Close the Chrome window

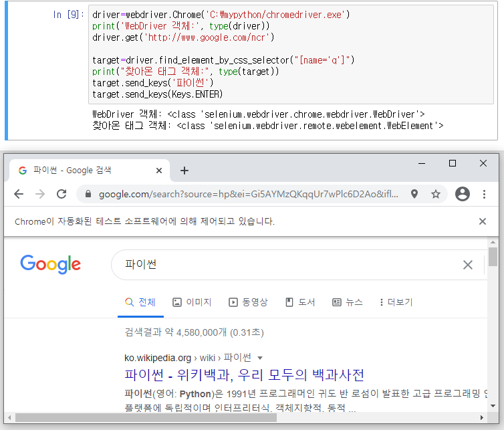tap(483, 163)
